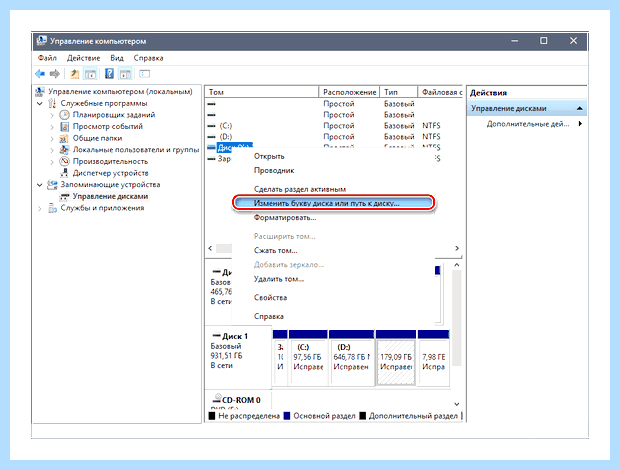This screenshot has height=470, width=620.
Task: Choose Удалить том... from context menu
Action: (333, 279)
